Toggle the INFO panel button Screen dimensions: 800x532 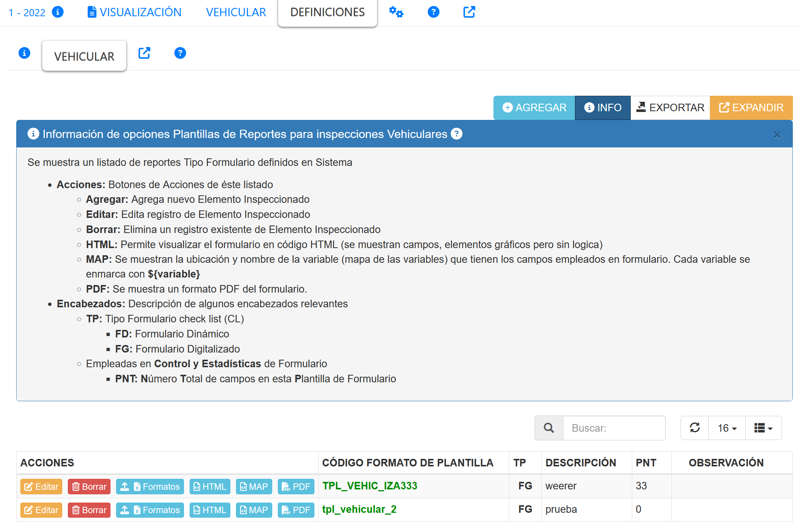point(602,108)
